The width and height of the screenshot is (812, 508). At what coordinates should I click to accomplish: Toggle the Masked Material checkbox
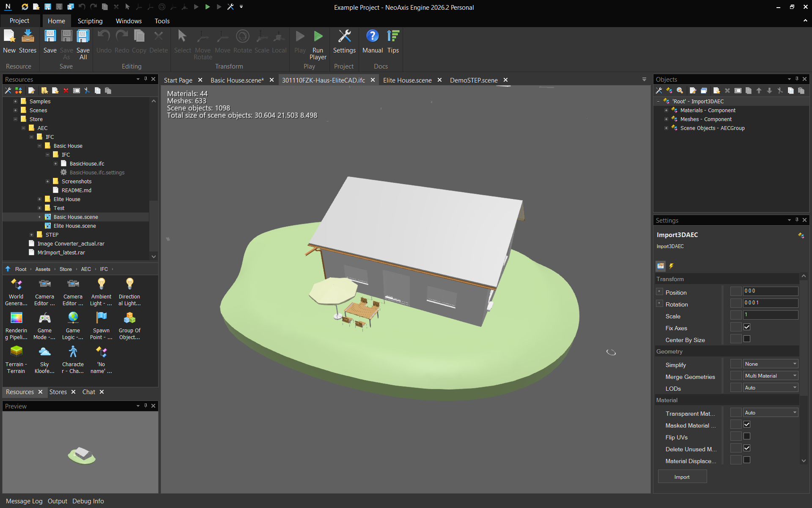click(x=747, y=424)
